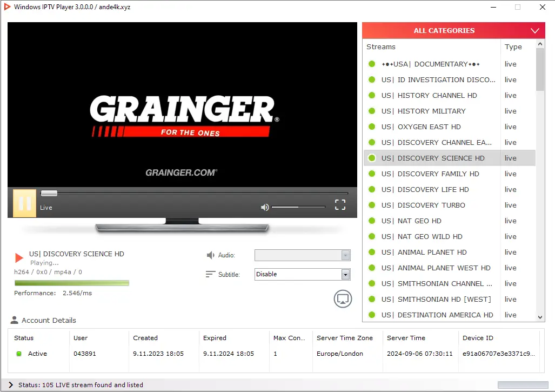Select US| DISCOVERY FAMILY HD stream
This screenshot has width=555, height=392.
click(449, 174)
